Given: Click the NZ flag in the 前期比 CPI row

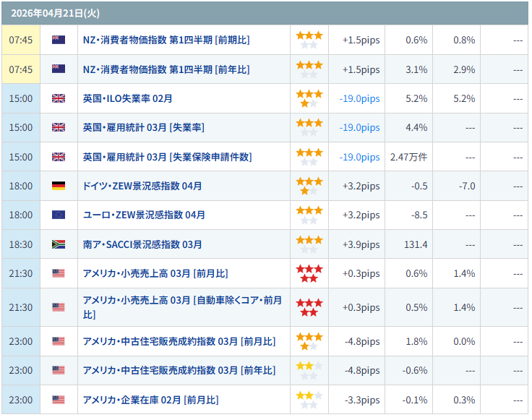Looking at the screenshot, I should pyautogui.click(x=59, y=40).
